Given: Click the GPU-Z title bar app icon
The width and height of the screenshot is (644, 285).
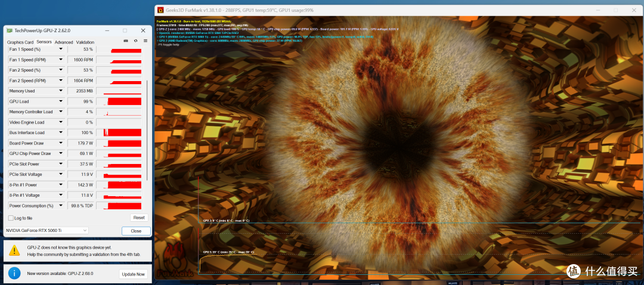Looking at the screenshot, I should (10, 31).
